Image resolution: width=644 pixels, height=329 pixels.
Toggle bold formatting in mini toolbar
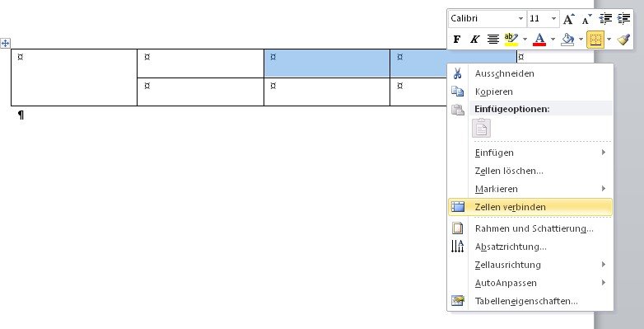(x=457, y=40)
